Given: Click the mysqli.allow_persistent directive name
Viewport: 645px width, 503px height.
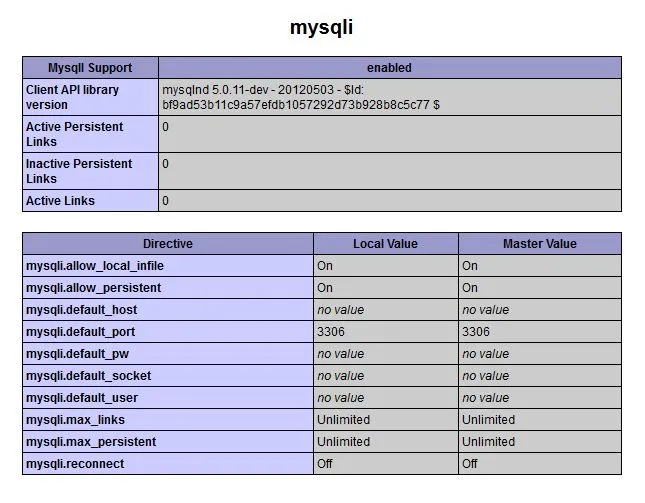Looking at the screenshot, I should (x=92, y=288).
